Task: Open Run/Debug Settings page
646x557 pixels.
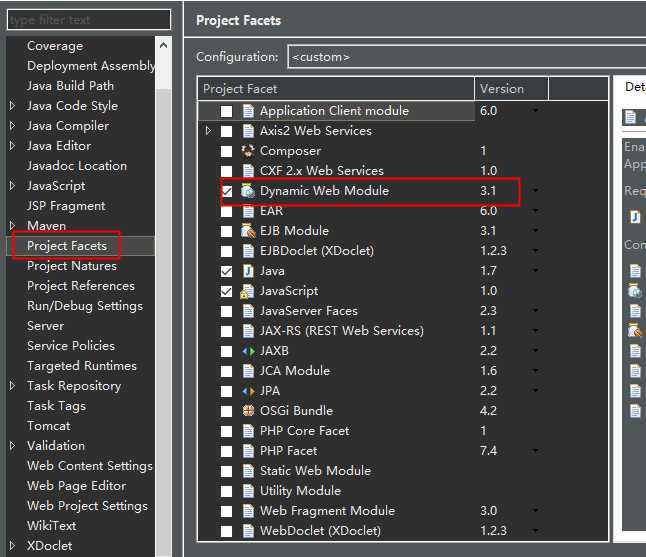Action: click(x=85, y=306)
